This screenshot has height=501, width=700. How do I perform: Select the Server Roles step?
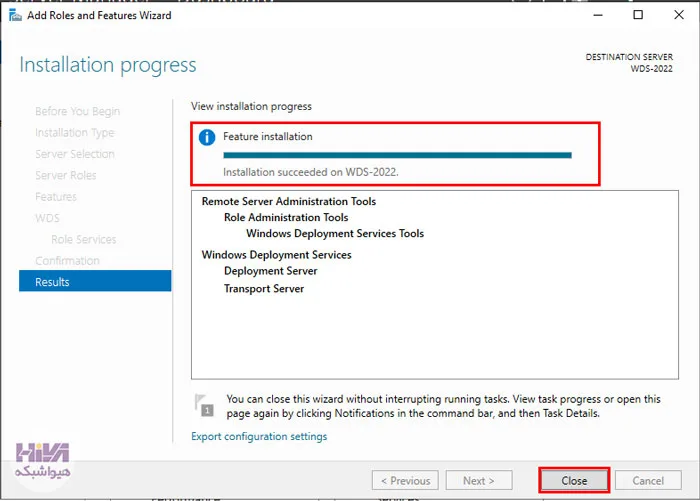pyautogui.click(x=66, y=175)
